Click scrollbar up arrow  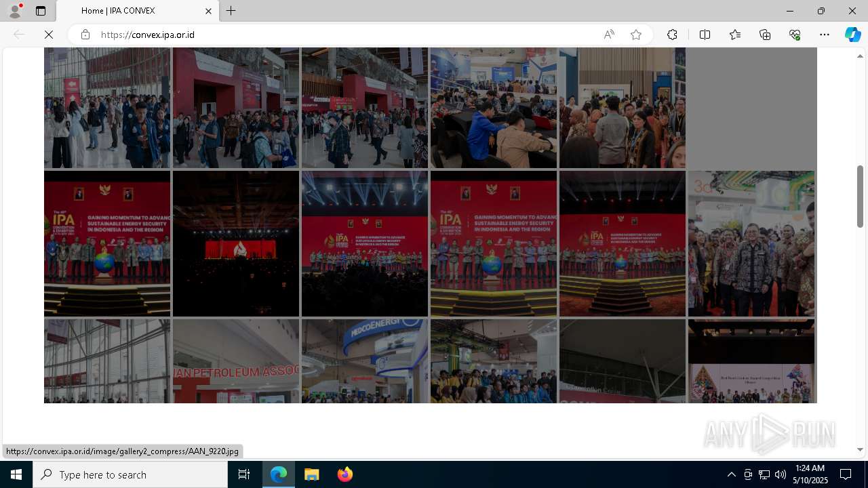[x=860, y=55]
